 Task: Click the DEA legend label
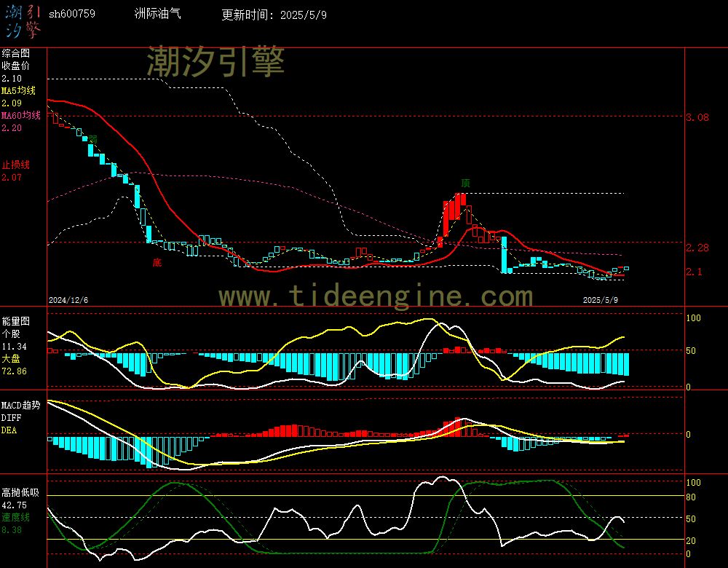coord(9,430)
